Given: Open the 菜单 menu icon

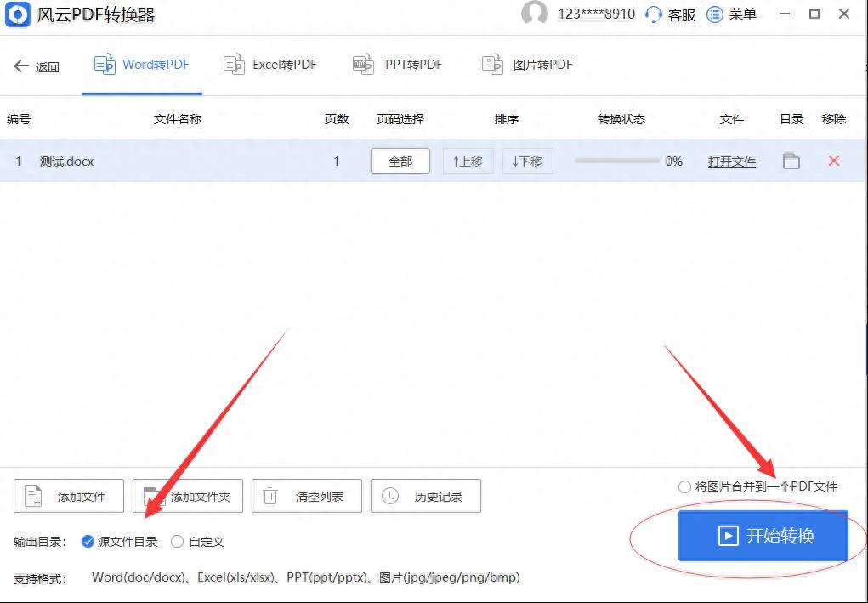Looking at the screenshot, I should point(715,14).
